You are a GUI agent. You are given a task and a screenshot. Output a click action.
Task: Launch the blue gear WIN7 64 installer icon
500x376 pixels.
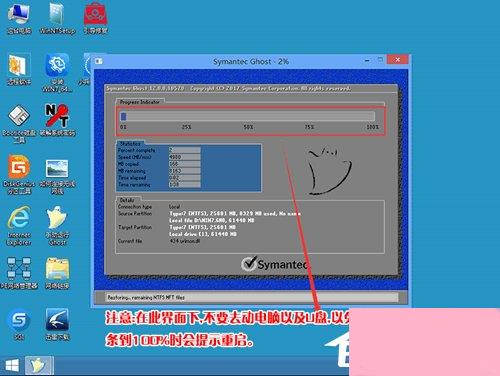pos(57,73)
